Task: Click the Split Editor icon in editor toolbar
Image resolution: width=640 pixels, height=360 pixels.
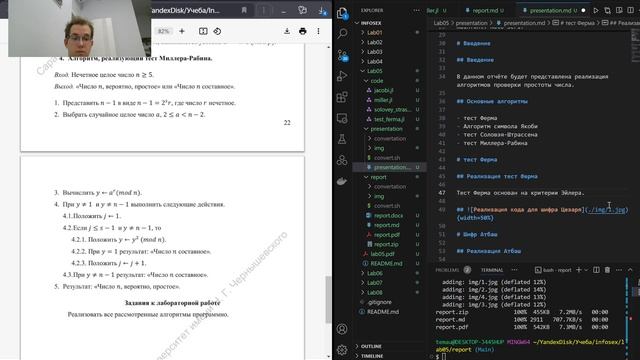Action: click(x=631, y=10)
